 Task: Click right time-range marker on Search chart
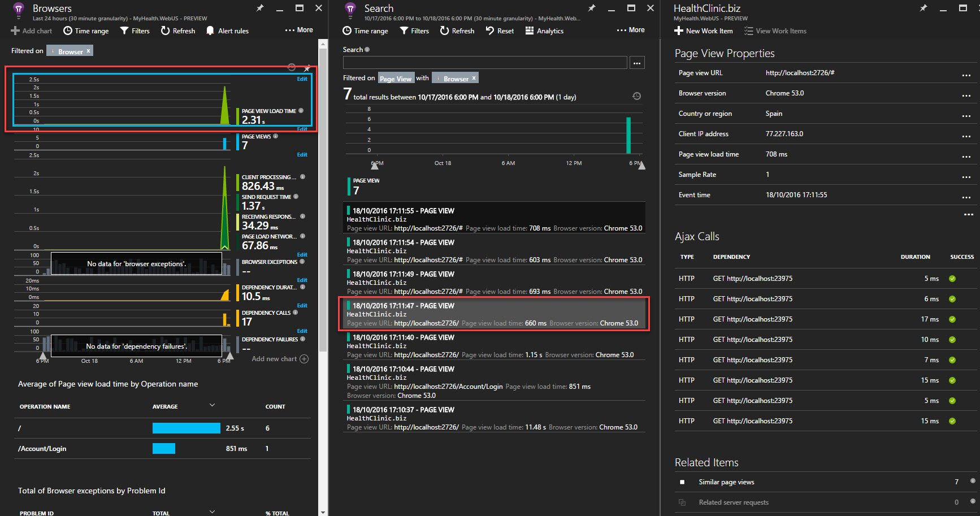point(641,165)
